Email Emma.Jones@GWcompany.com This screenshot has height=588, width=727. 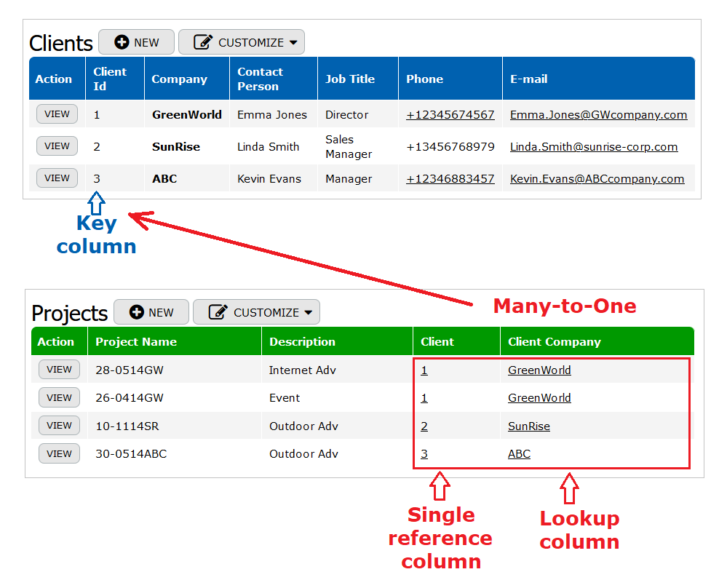pyautogui.click(x=599, y=114)
